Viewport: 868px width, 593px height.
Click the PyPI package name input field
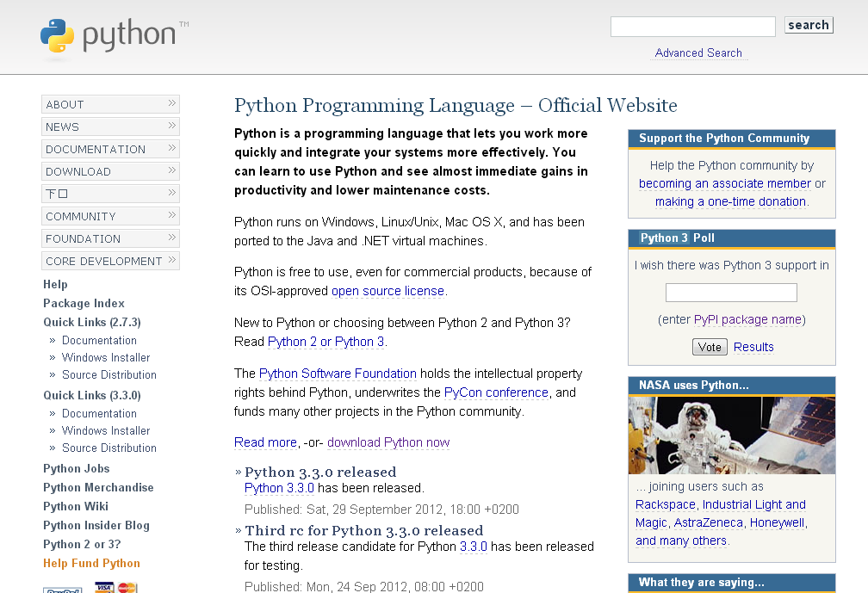coord(731,293)
